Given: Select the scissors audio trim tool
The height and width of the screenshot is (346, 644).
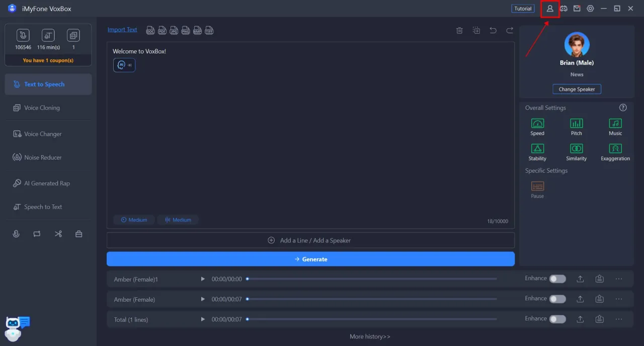Looking at the screenshot, I should coord(58,233).
